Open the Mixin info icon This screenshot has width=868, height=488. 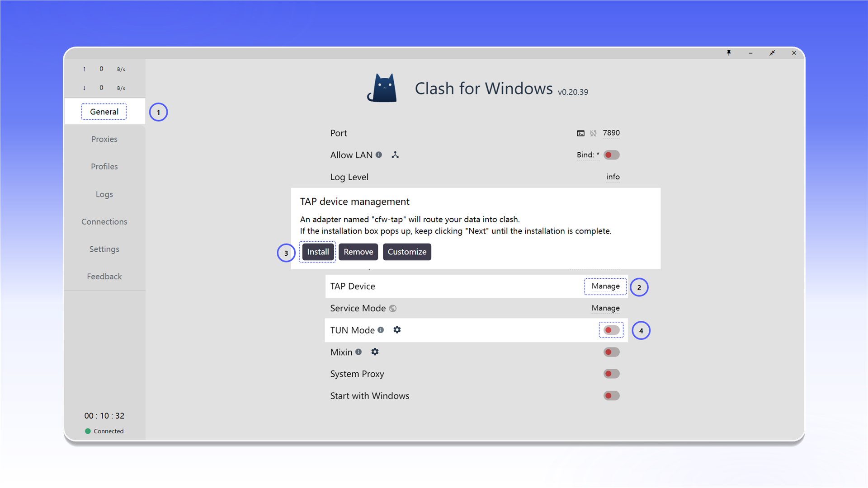pos(359,352)
